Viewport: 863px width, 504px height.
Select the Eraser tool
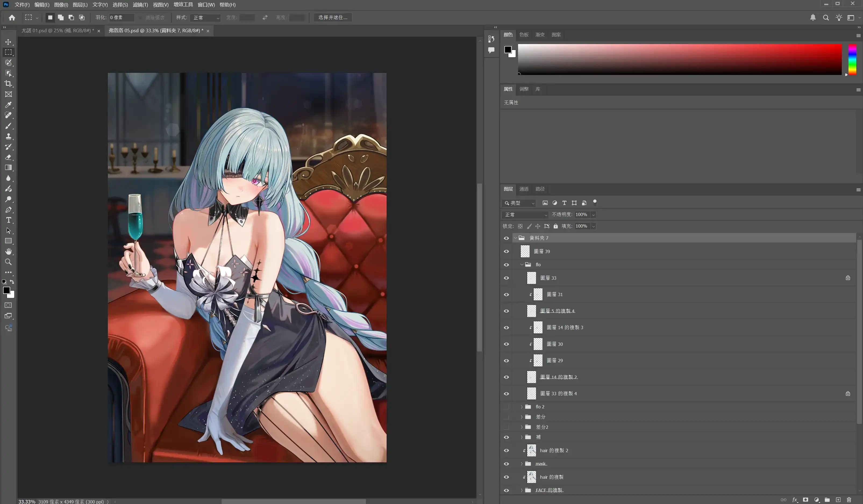tap(8, 157)
